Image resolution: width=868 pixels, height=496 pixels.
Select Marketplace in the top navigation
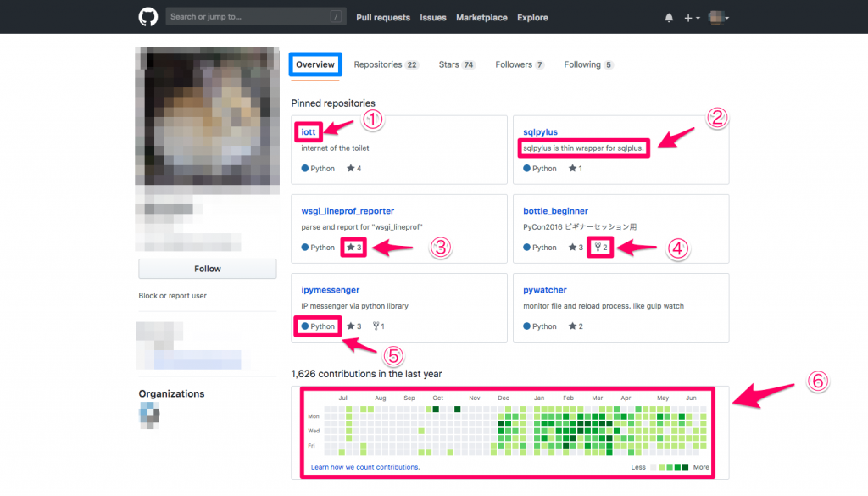(x=481, y=18)
